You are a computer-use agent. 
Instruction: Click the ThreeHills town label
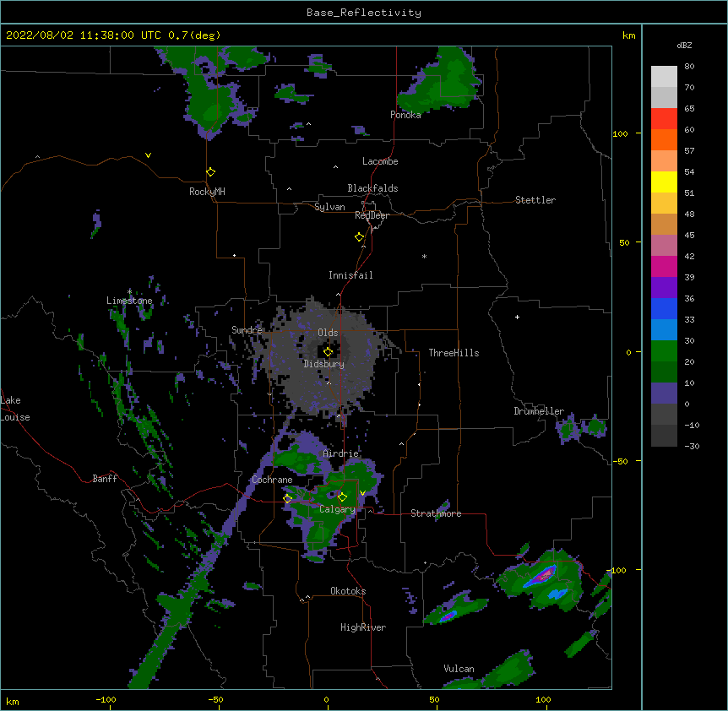click(x=454, y=353)
